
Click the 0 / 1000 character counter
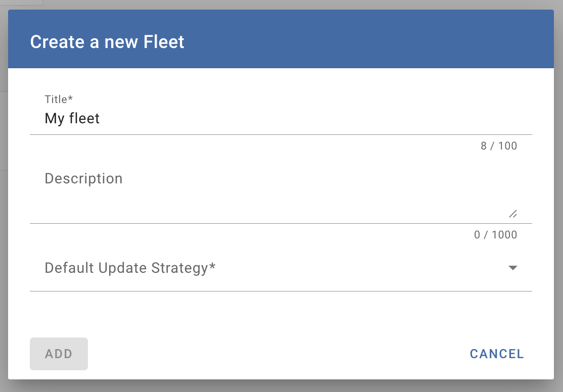click(495, 234)
